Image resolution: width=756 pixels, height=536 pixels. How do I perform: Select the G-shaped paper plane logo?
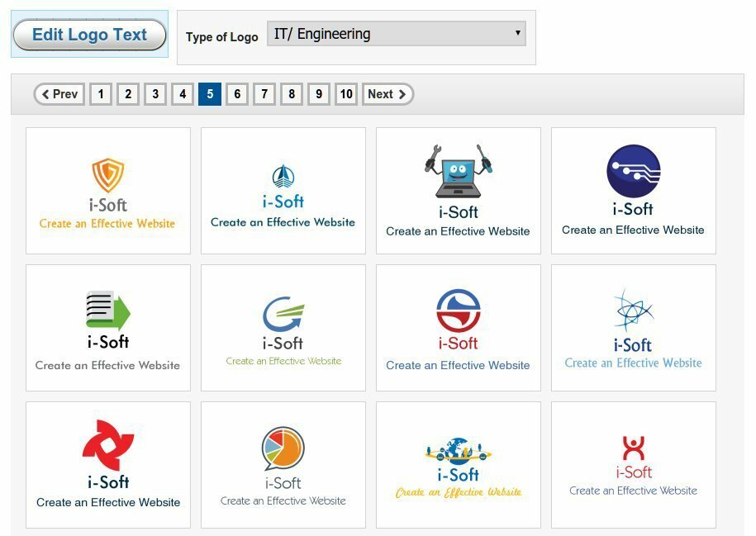point(283,312)
